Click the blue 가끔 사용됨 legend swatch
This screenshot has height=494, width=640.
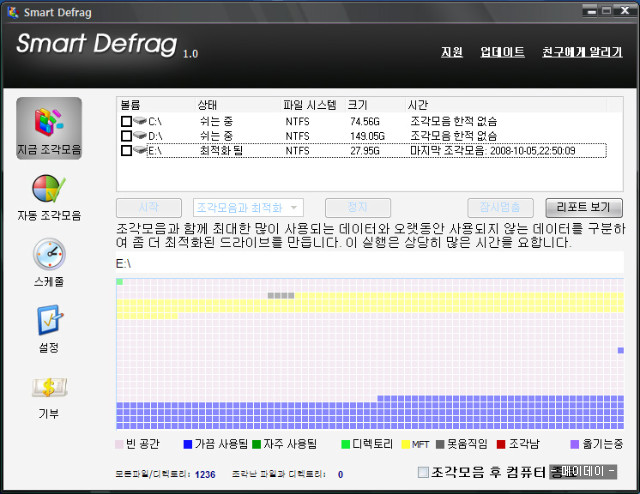click(x=188, y=444)
